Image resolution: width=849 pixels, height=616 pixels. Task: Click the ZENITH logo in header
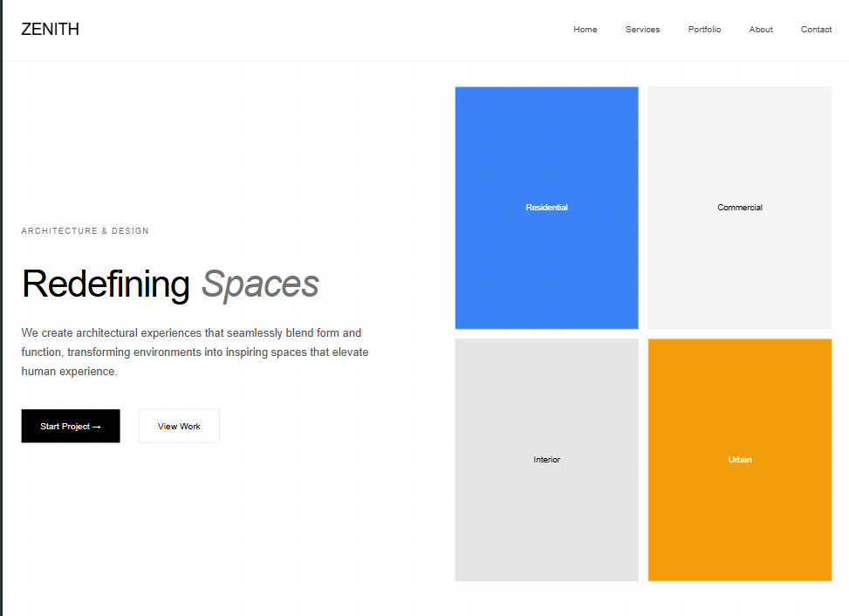coord(50,30)
